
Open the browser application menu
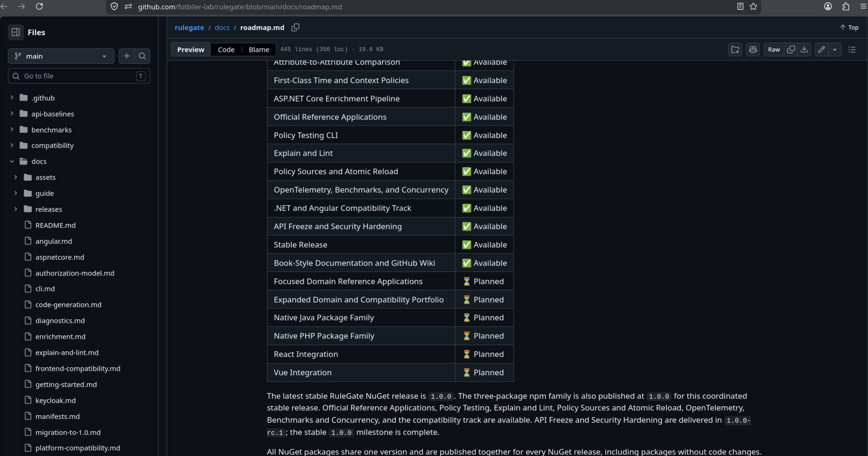pos(863,7)
